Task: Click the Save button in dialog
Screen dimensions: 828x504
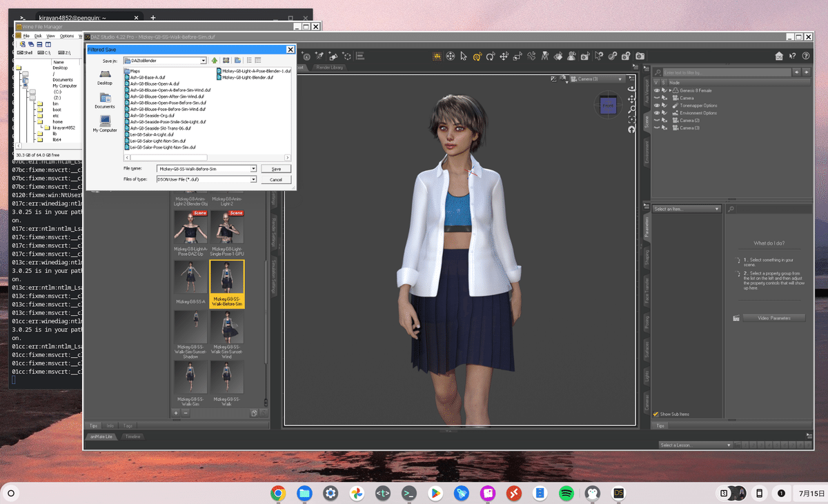Action: (x=276, y=168)
